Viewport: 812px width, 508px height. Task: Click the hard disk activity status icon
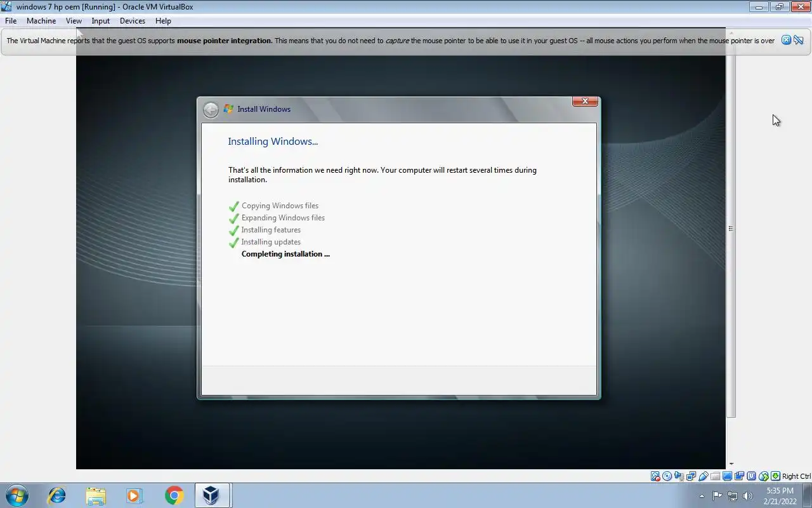655,476
